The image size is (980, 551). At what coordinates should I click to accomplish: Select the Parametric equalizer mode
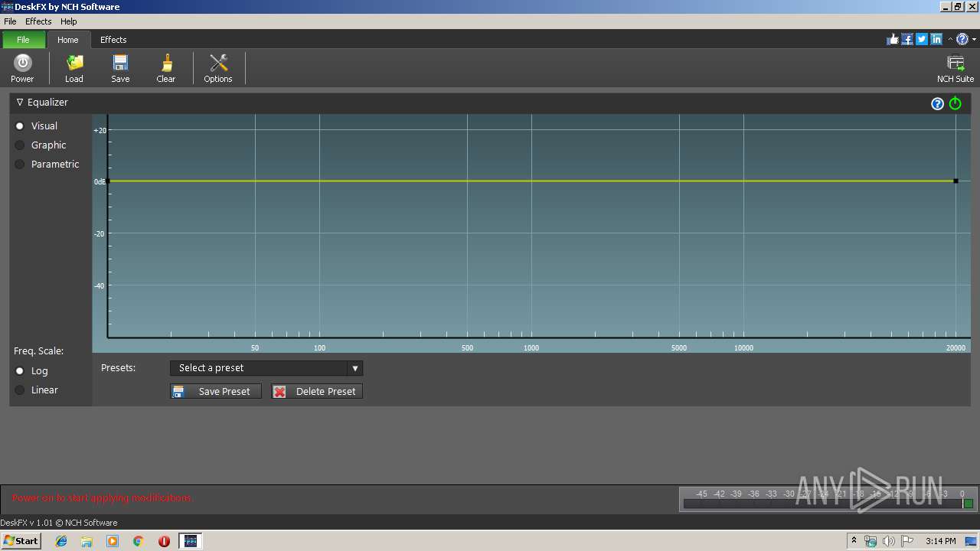click(x=47, y=164)
